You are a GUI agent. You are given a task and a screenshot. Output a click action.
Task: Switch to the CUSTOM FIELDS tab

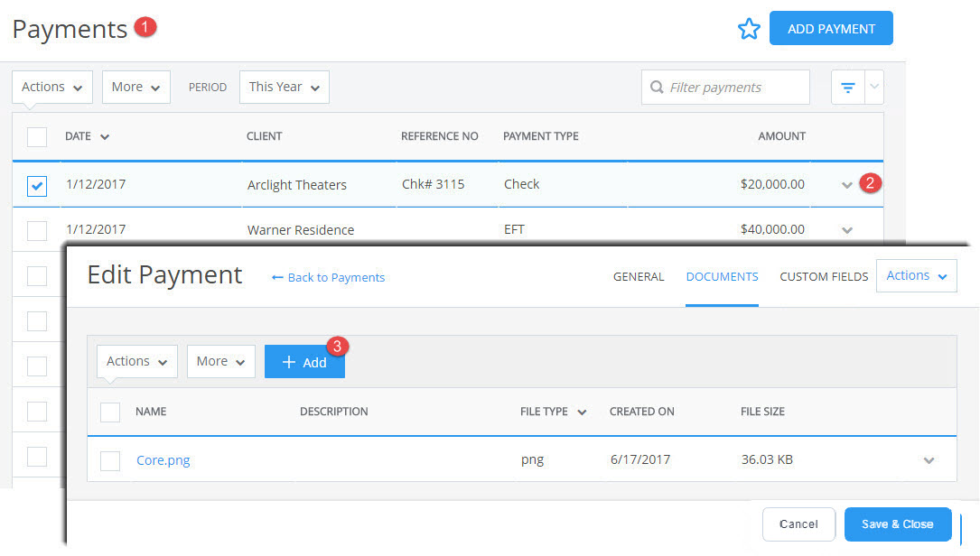824,277
